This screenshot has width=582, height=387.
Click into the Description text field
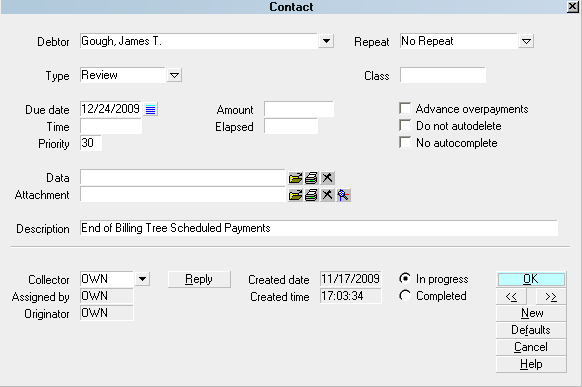(319, 228)
